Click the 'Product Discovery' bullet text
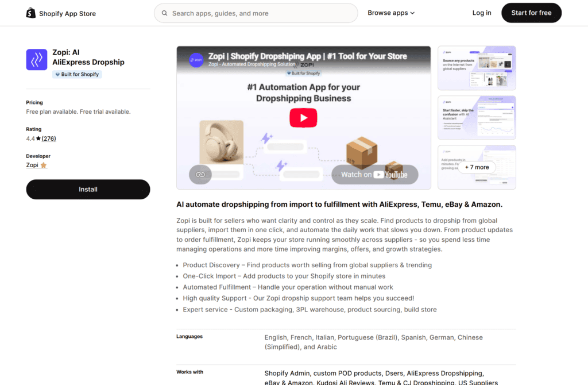 (x=307, y=265)
